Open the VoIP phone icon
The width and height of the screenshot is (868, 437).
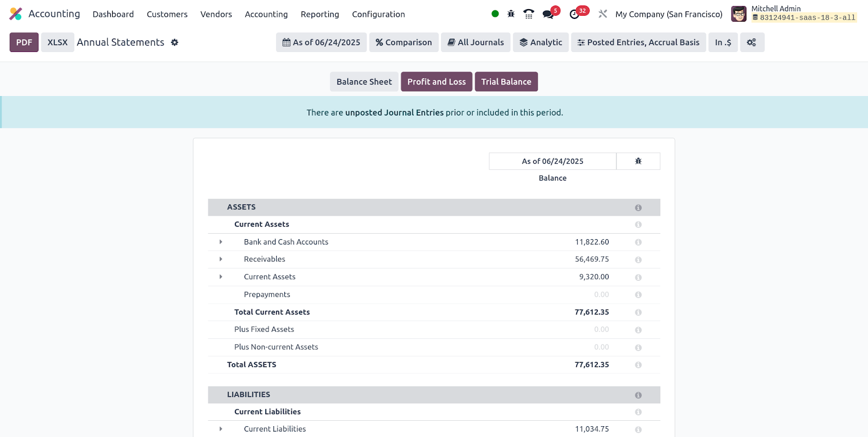pyautogui.click(x=529, y=14)
